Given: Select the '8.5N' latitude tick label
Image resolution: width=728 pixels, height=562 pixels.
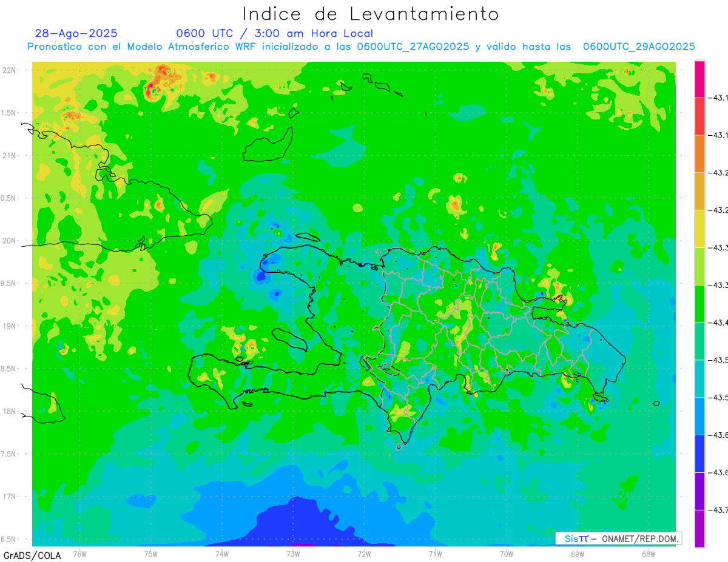Looking at the screenshot, I should [x=8, y=369].
